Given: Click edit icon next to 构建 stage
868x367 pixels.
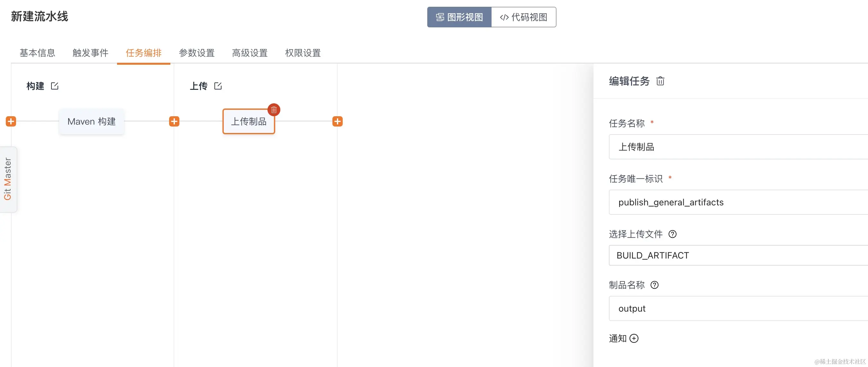Looking at the screenshot, I should pos(55,86).
